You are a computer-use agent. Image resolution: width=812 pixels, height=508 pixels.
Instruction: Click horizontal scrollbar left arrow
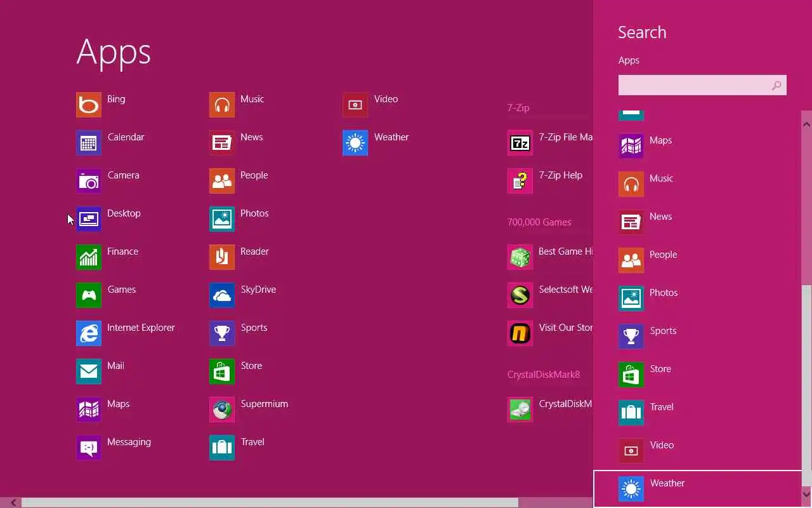(x=13, y=502)
